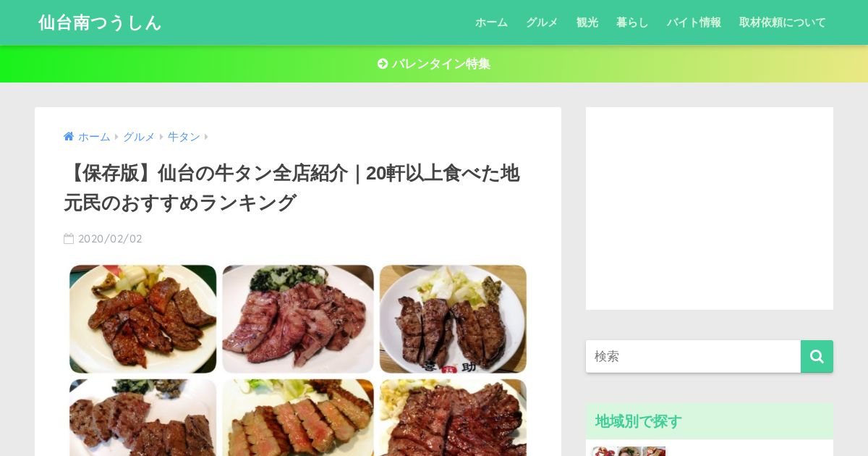Click the thumbnail under 地域別で探す
The height and width of the screenshot is (456, 868).
click(629, 452)
